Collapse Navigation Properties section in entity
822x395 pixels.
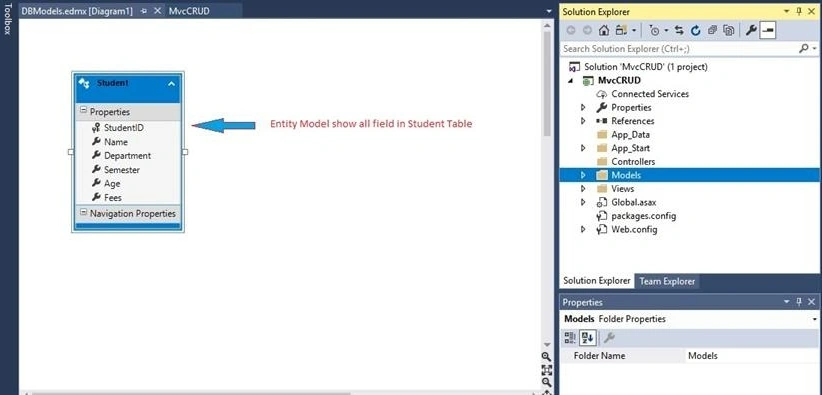click(x=83, y=212)
